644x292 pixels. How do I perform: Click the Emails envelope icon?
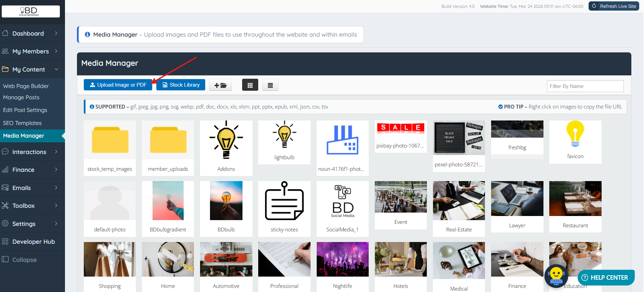click(x=5, y=188)
